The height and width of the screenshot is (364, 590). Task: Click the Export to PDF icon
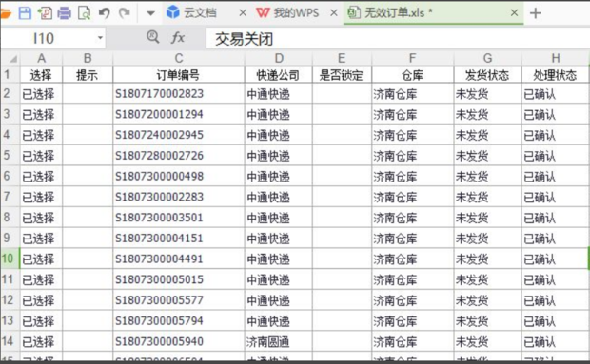point(45,13)
